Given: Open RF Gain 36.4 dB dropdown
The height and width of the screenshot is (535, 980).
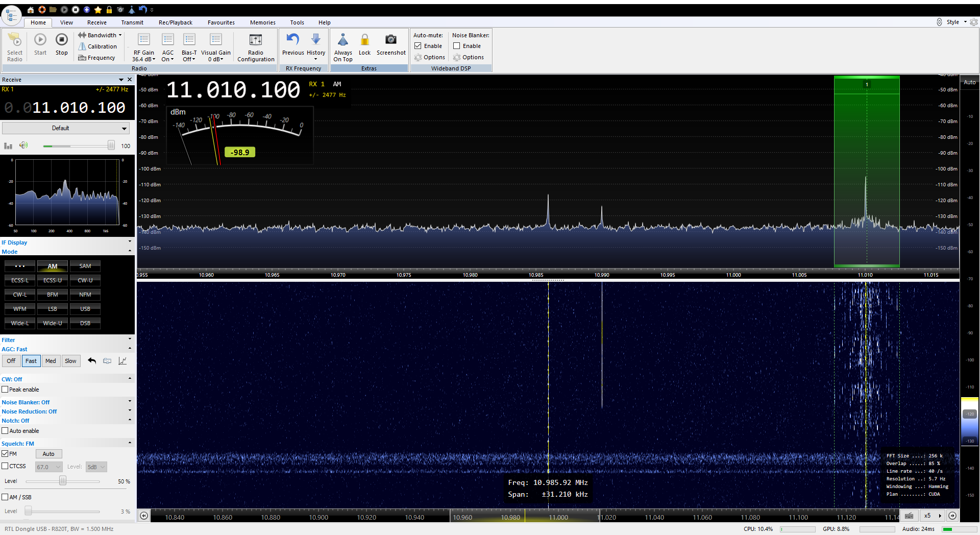Looking at the screenshot, I should [144, 47].
